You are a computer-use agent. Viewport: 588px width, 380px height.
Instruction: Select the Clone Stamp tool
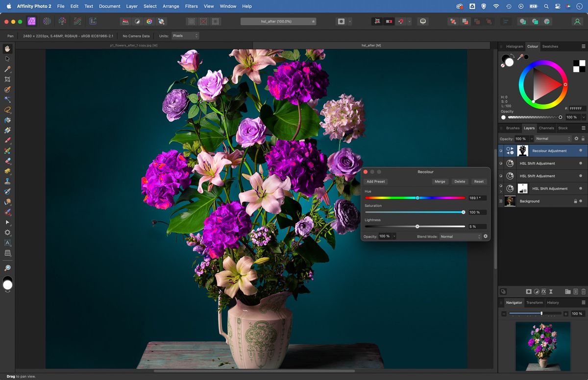(x=7, y=180)
